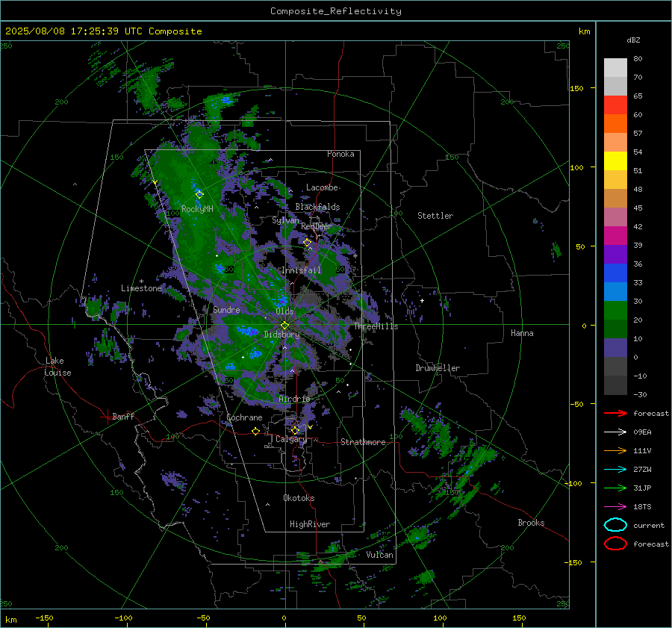Click the Strathmore city label

click(x=363, y=442)
